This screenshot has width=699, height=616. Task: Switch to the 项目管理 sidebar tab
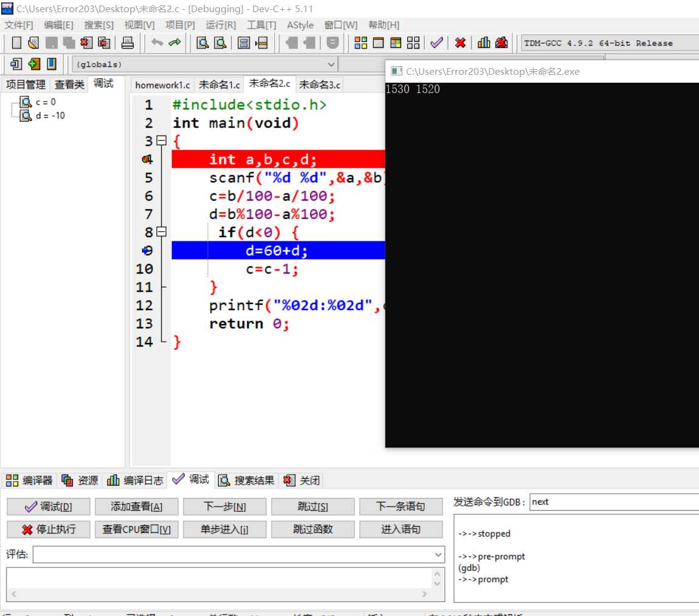click(26, 85)
